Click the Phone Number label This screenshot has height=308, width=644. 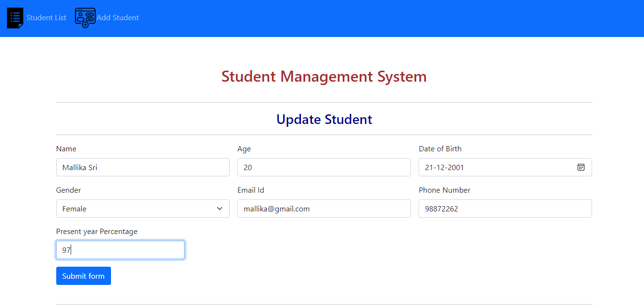point(445,190)
